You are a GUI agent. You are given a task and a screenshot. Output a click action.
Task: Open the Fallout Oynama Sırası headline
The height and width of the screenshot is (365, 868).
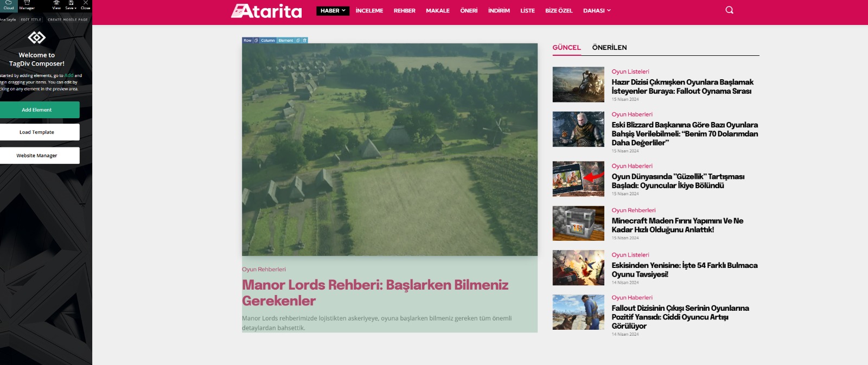pyautogui.click(x=682, y=87)
